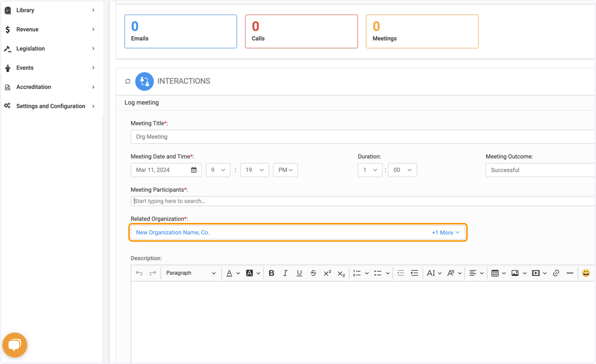Click the Meeting Outcome field
The width and height of the screenshot is (596, 364).
coord(540,170)
